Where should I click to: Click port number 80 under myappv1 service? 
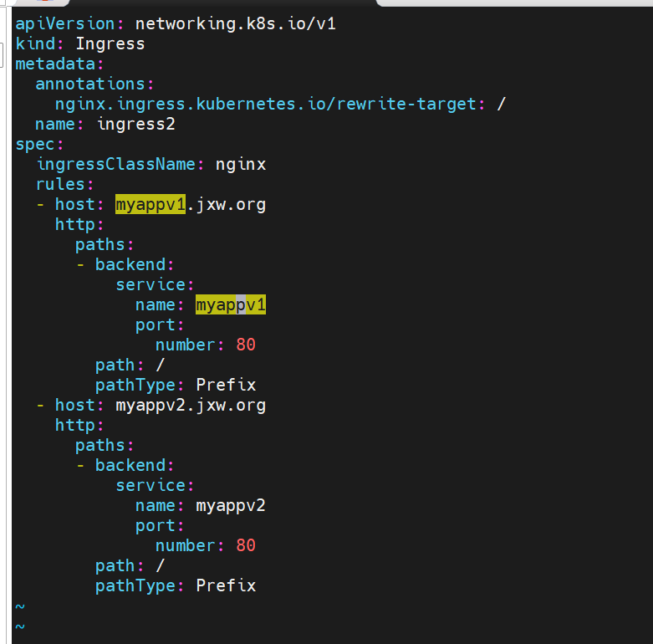(246, 345)
